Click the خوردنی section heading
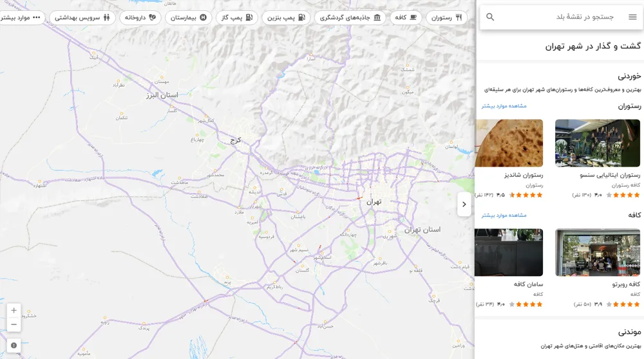The image size is (644, 359). [x=629, y=77]
